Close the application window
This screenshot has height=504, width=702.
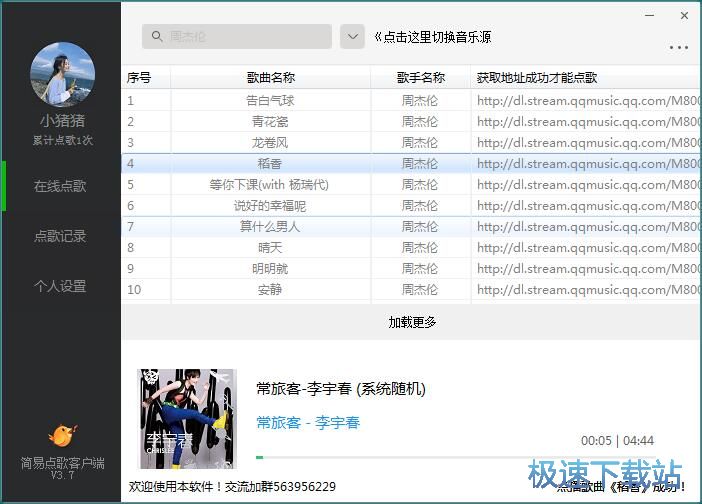point(684,15)
